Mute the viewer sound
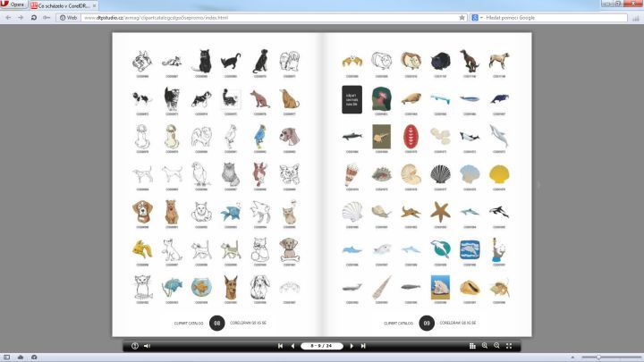This screenshot has width=644, height=362. point(147,345)
